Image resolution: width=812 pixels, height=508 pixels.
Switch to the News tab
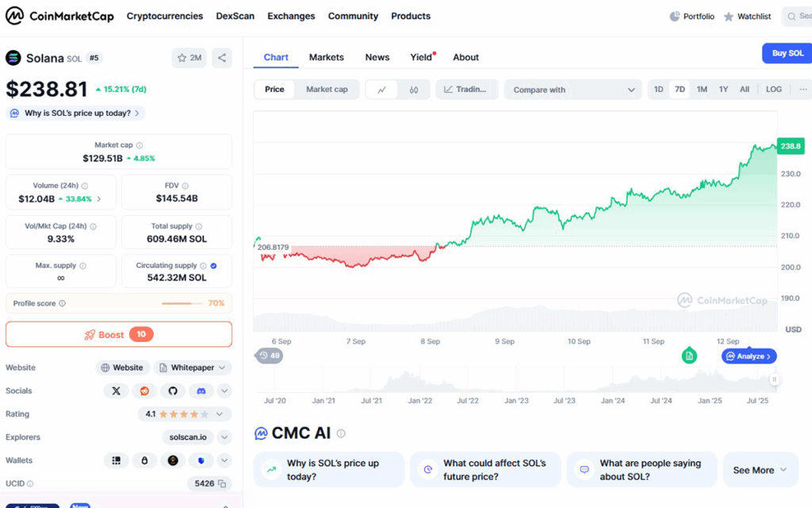click(377, 57)
